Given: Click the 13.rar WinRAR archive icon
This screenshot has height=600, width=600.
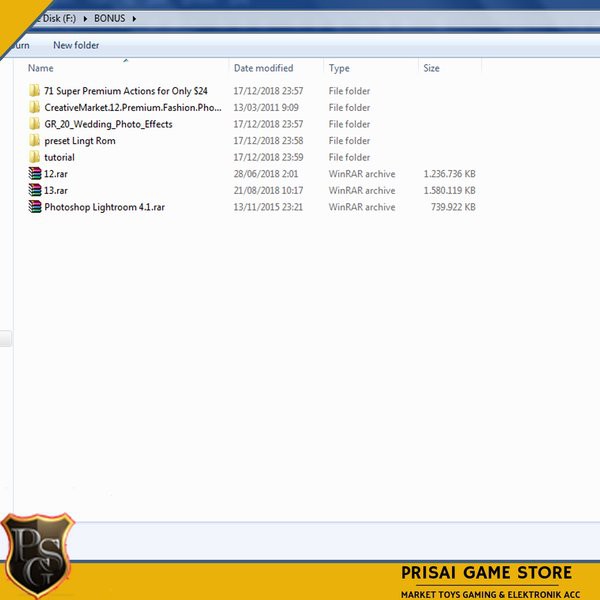Looking at the screenshot, I should click(35, 191).
